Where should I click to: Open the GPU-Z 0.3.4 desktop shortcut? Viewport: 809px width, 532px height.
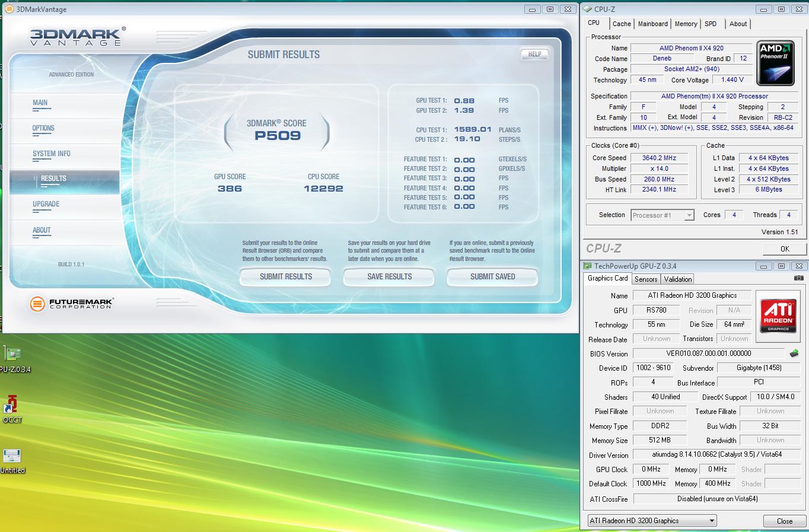[13, 359]
